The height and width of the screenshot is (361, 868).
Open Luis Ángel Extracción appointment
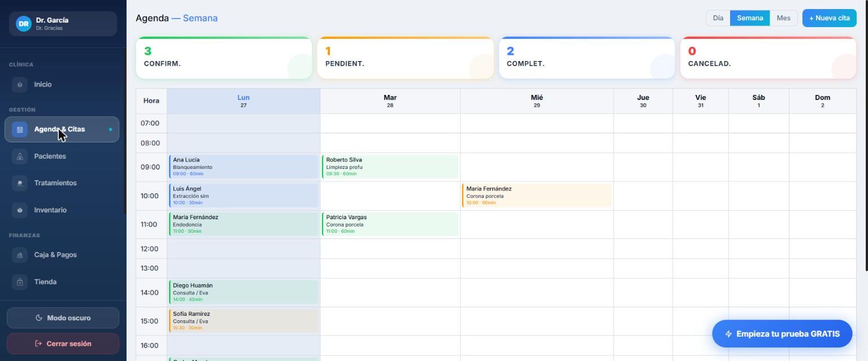coord(244,195)
